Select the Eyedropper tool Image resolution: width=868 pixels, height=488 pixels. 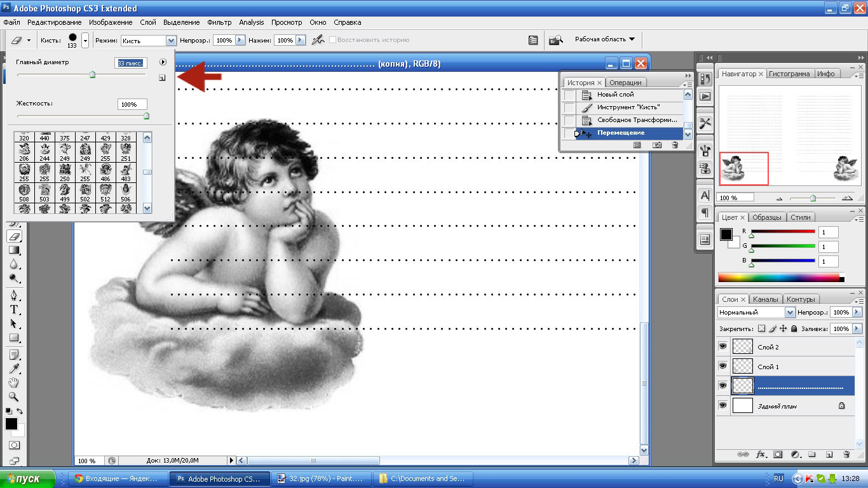pyautogui.click(x=13, y=369)
